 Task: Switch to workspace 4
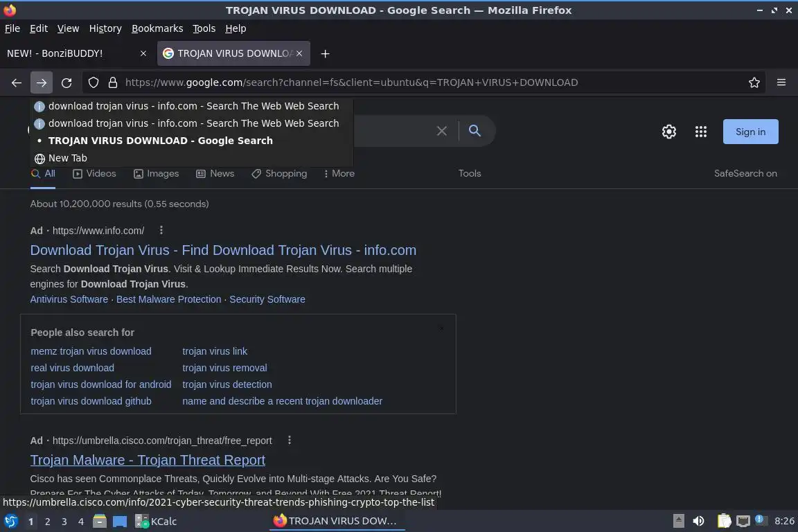(x=80, y=522)
